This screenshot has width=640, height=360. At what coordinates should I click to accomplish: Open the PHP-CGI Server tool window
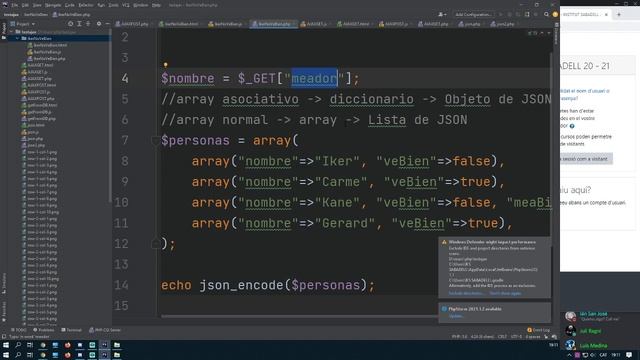(105, 330)
